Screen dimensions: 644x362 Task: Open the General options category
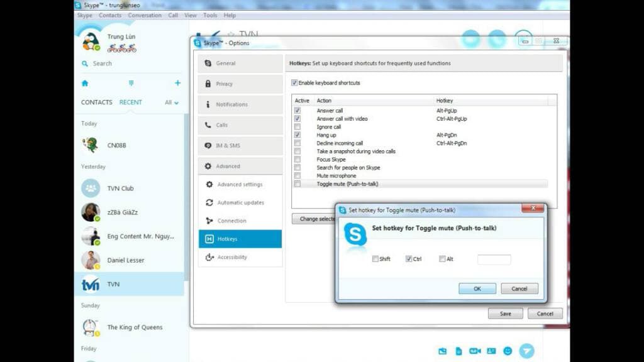tap(240, 63)
